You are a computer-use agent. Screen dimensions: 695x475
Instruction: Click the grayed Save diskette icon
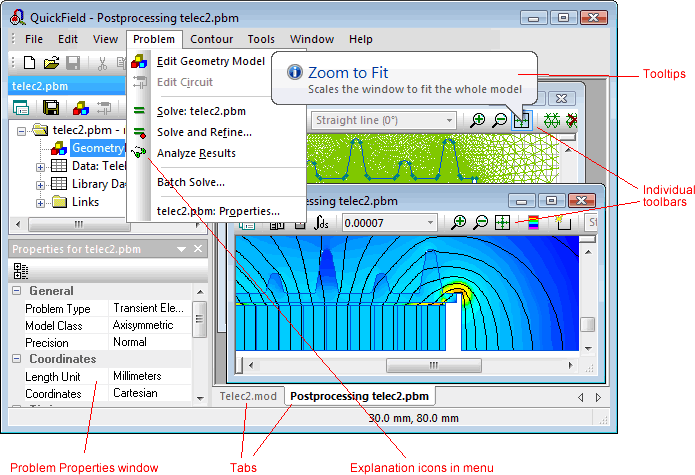pos(73,63)
